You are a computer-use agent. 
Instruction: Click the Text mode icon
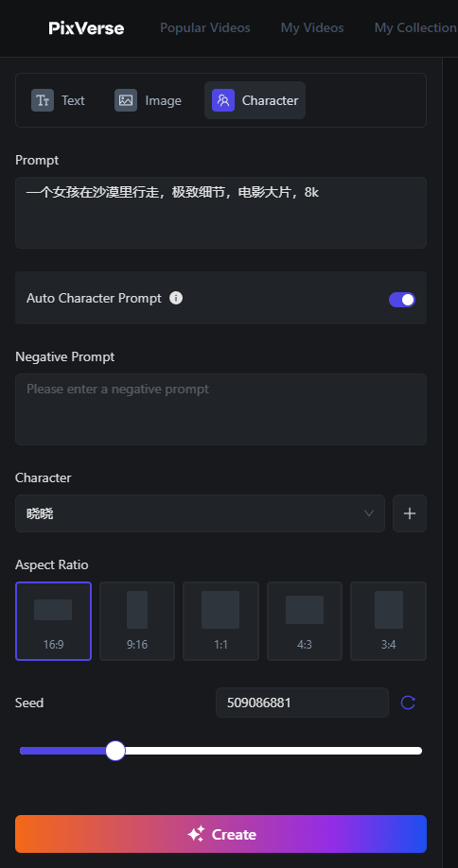[43, 100]
